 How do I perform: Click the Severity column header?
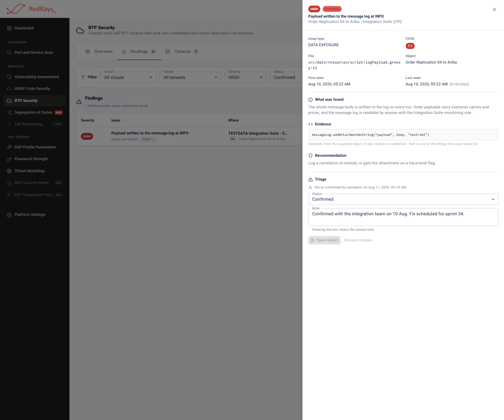click(88, 121)
